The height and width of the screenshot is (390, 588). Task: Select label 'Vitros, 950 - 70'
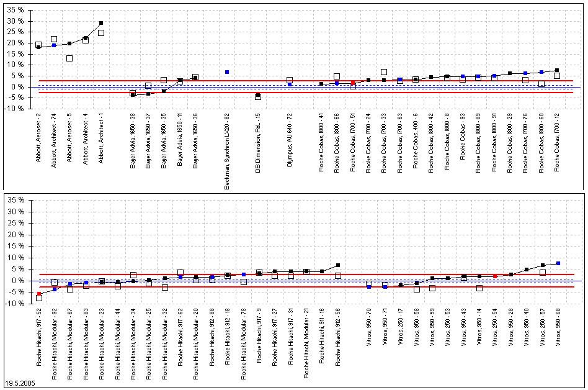[x=368, y=329]
